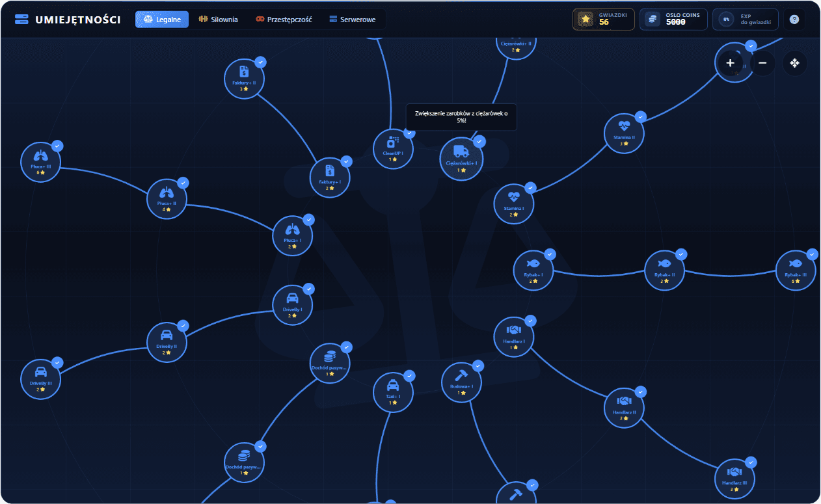
Task: Open the Rybak+ II fish node
Action: (664, 271)
